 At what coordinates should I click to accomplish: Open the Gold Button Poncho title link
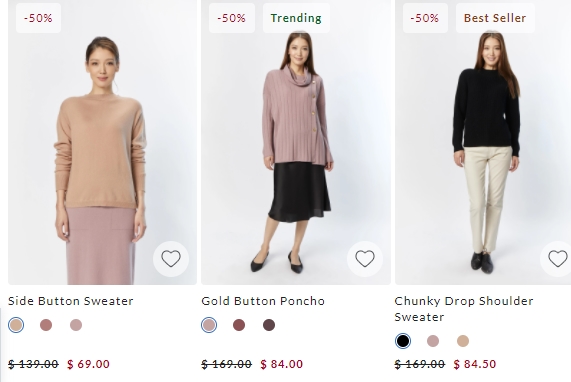tap(263, 301)
